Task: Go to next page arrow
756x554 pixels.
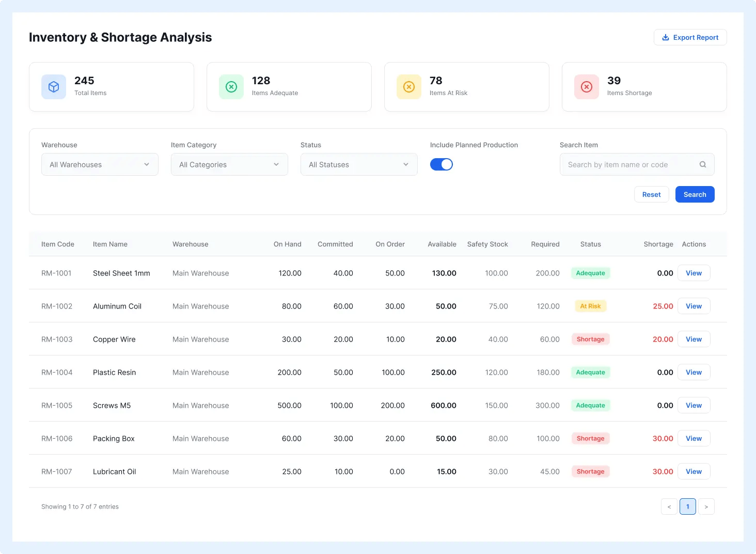Action: pos(706,506)
